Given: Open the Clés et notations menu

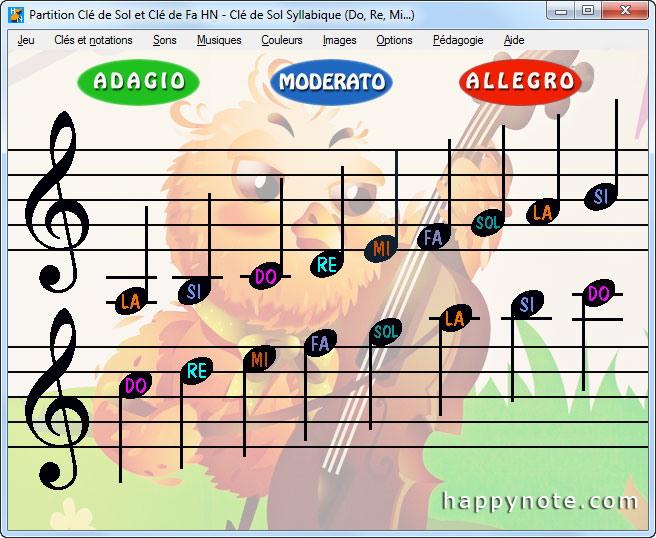Looking at the screenshot, I should pos(93,40).
